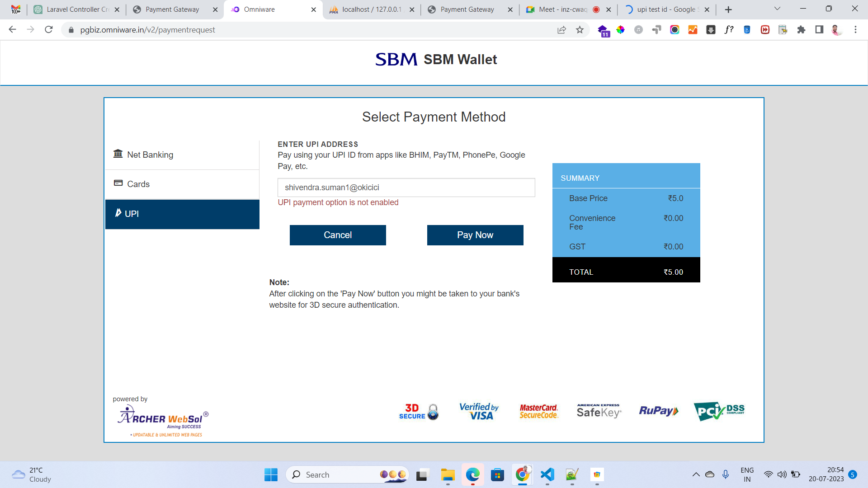Viewport: 868px width, 488px height.
Task: Close the Omniware browser tab
Action: coord(314,9)
